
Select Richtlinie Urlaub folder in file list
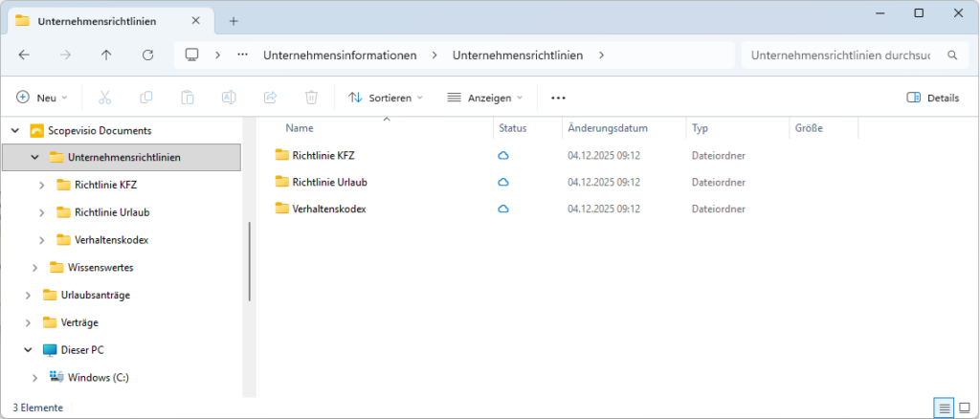point(329,183)
